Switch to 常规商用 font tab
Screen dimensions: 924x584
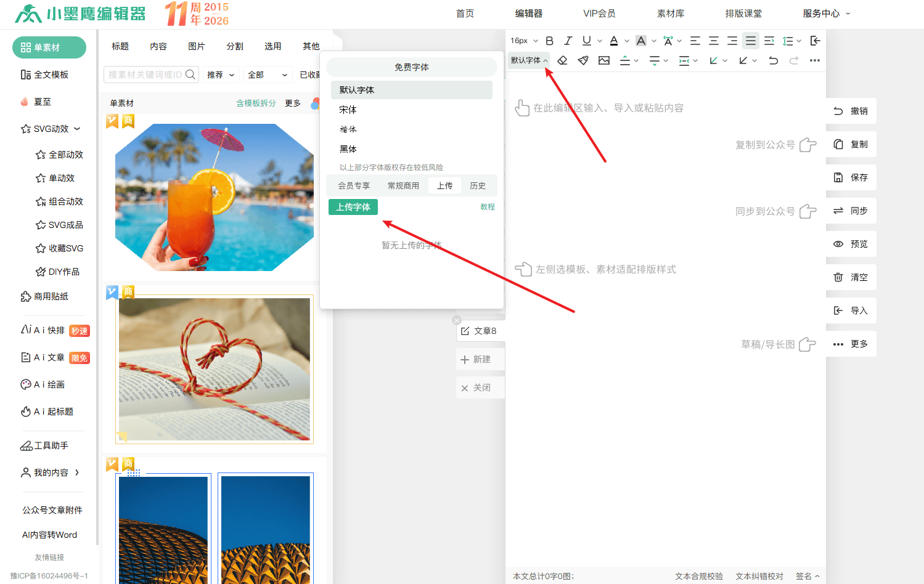point(403,185)
